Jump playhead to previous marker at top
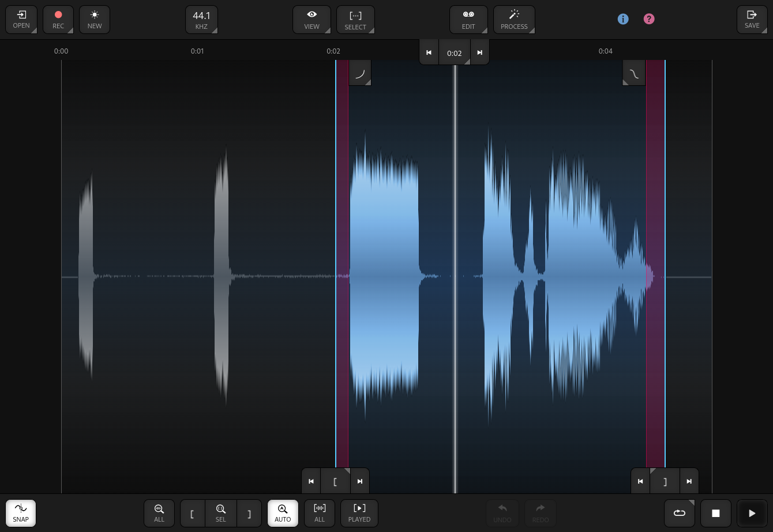The image size is (773, 532). pyautogui.click(x=429, y=52)
